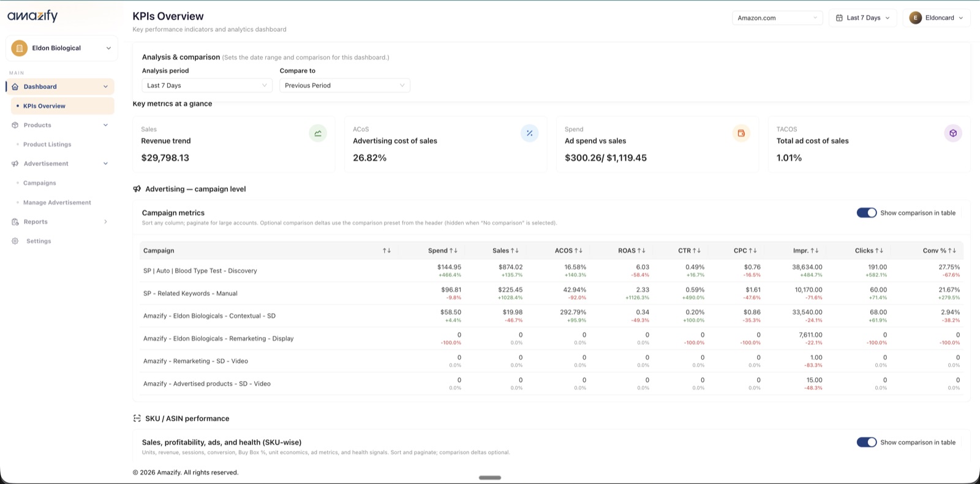Image resolution: width=980 pixels, height=484 pixels.
Task: Click the $144.95 spend cell
Action: point(450,267)
